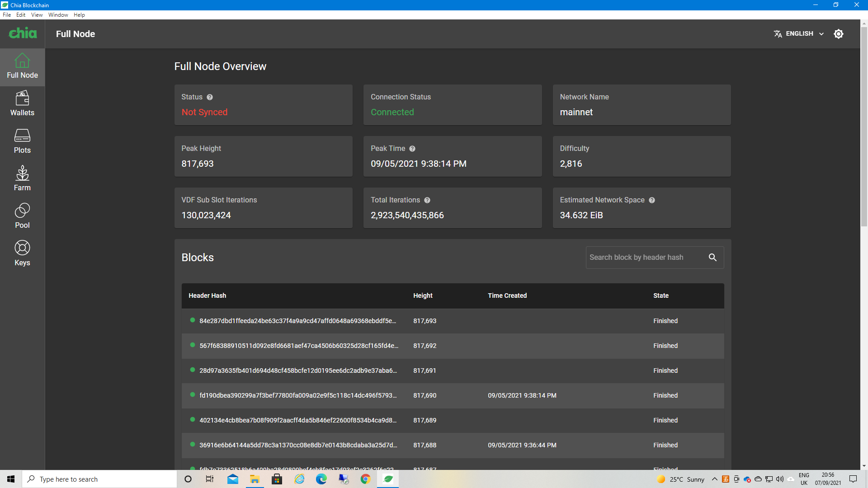Open the 25°C Sunny weather widget

point(680,479)
